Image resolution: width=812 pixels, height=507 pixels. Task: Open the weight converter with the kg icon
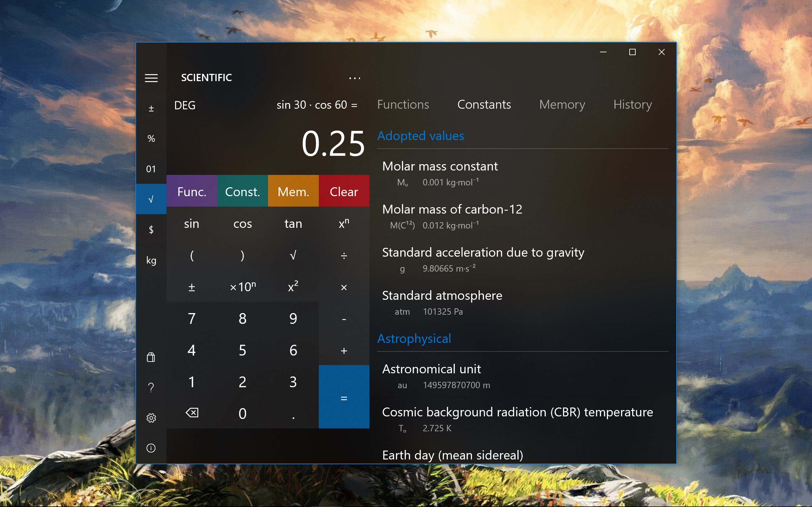point(151,260)
